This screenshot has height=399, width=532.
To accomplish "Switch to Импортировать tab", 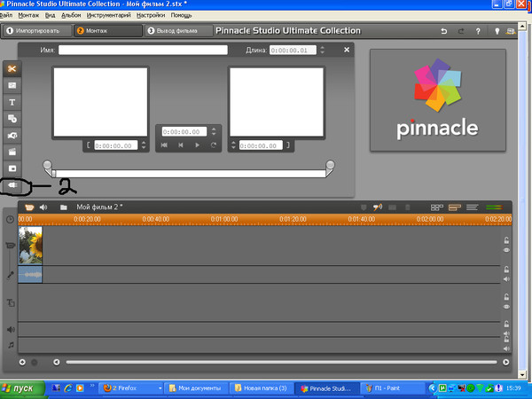I will point(37,31).
